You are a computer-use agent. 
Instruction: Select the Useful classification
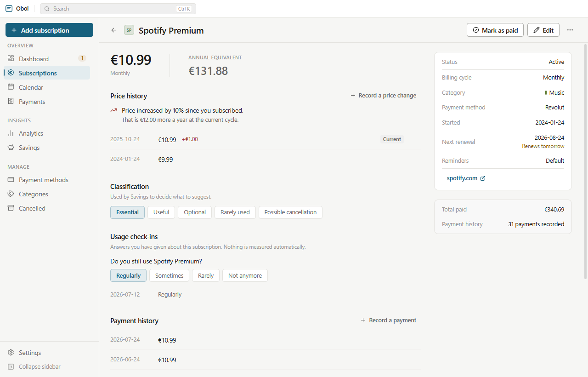point(161,212)
